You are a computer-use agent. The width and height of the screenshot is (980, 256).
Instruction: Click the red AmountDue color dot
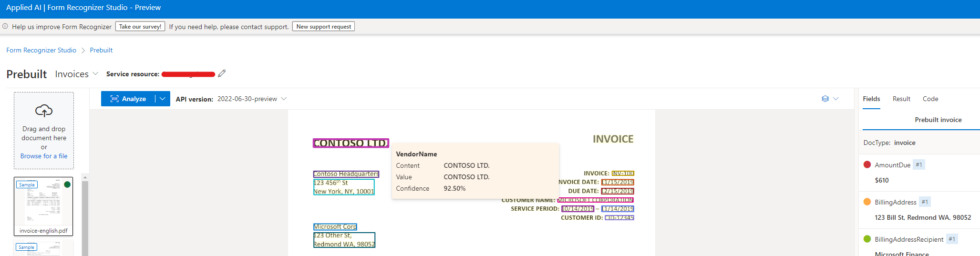tap(867, 164)
